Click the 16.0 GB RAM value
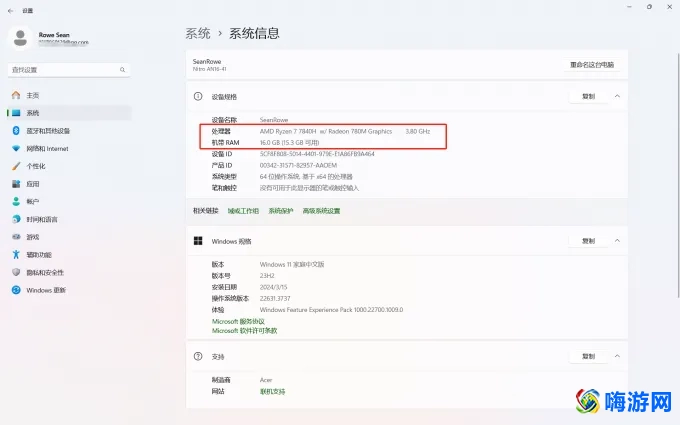The height and width of the screenshot is (425, 680). (289, 142)
